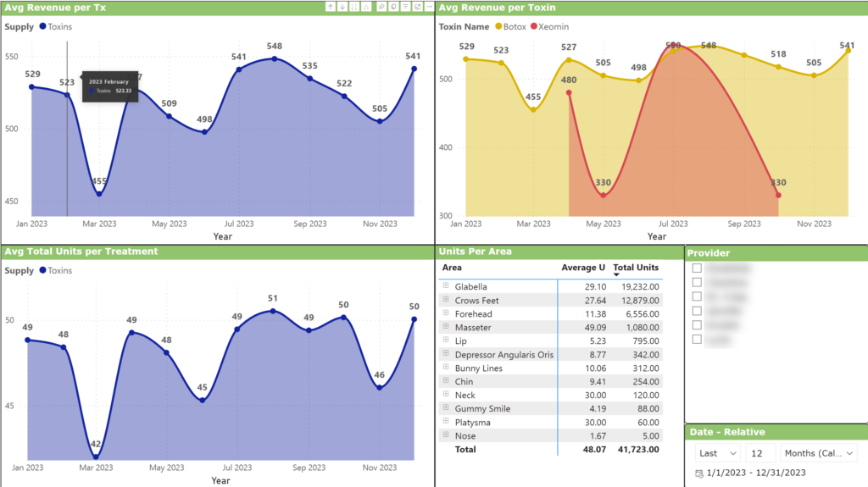Screen dimensions: 868x487
Task: Click the copy visual icon
Action: (x=393, y=7)
